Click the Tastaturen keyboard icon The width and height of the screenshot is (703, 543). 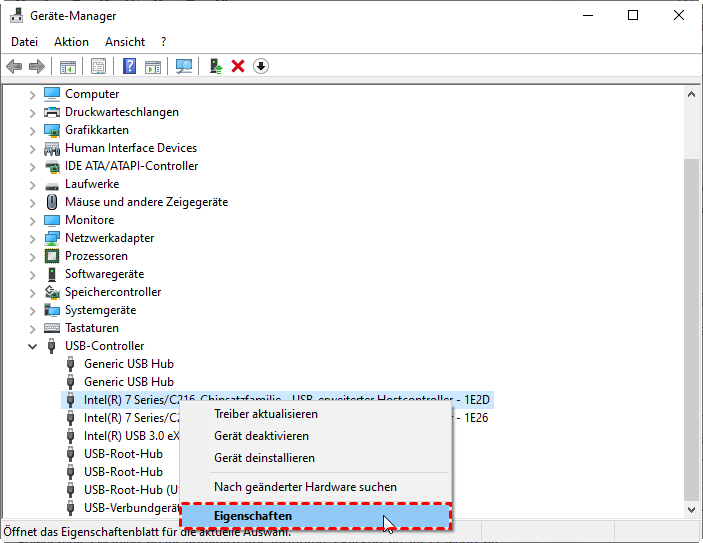52,328
